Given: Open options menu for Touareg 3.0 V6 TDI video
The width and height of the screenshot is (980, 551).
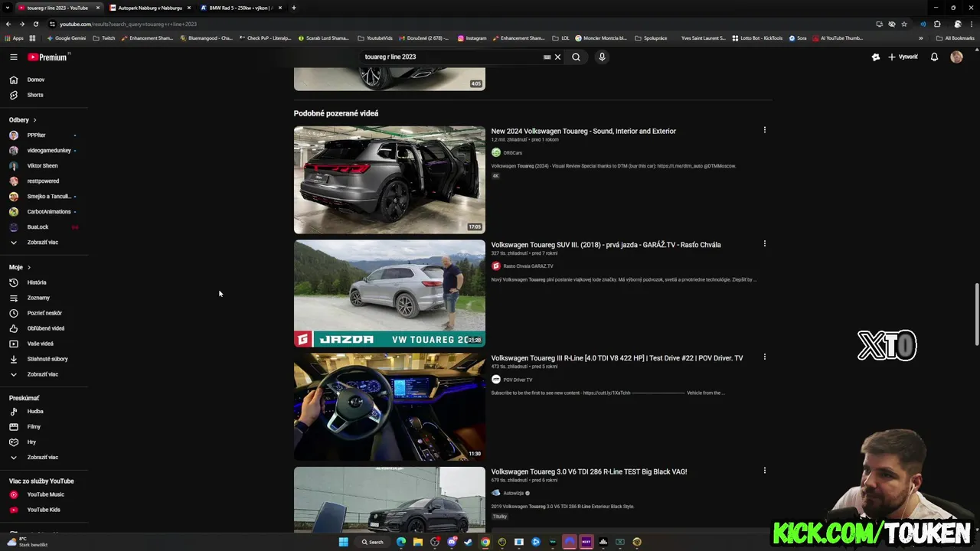Looking at the screenshot, I should pos(764,471).
